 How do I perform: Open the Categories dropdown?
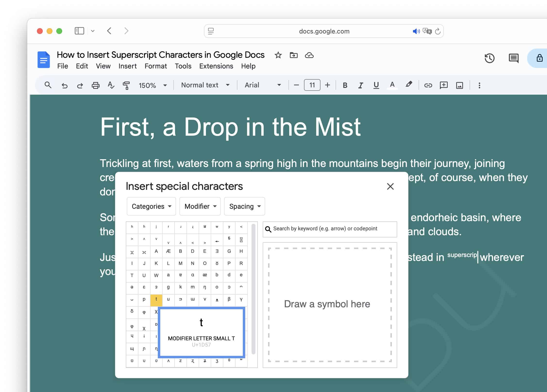coord(151,206)
